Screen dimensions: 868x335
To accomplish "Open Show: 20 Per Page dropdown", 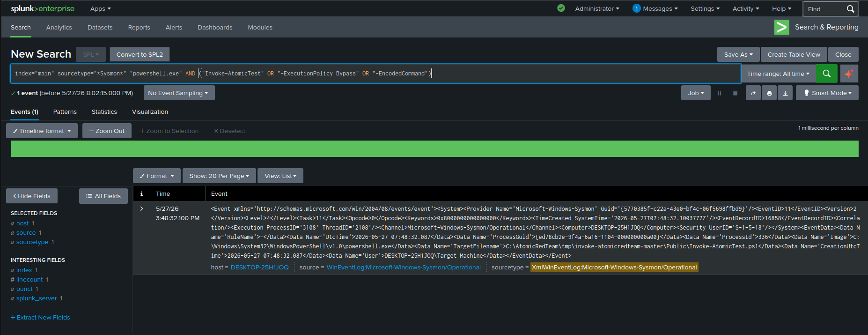I will tap(219, 176).
